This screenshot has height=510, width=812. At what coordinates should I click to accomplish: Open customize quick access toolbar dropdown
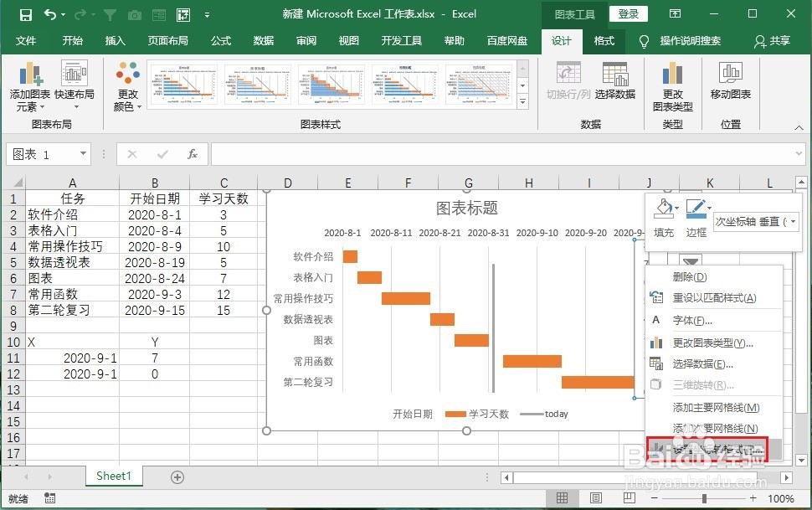tap(207, 15)
